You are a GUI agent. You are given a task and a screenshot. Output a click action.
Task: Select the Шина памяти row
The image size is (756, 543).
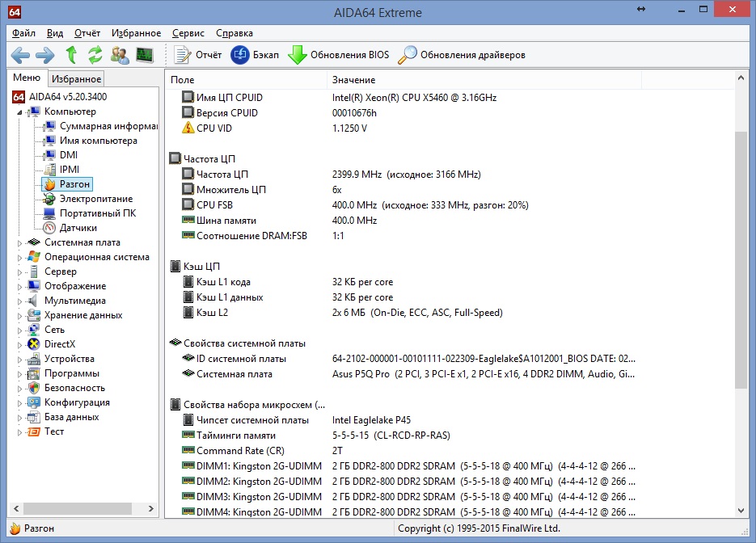click(x=410, y=221)
